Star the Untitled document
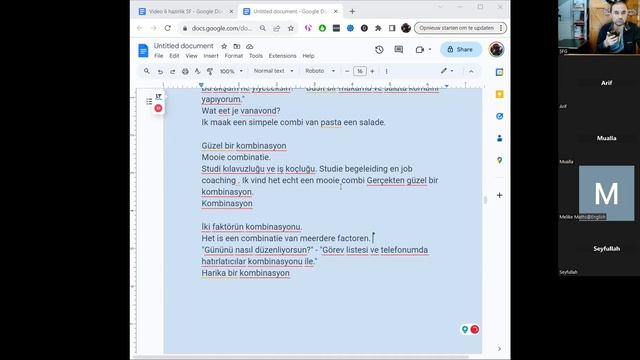This screenshot has width=640, height=360. click(224, 47)
